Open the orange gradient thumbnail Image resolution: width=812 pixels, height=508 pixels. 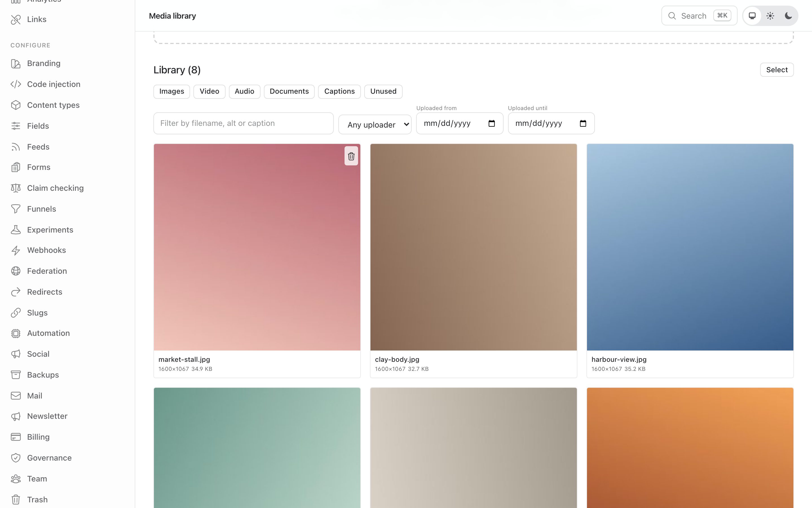tap(690, 448)
